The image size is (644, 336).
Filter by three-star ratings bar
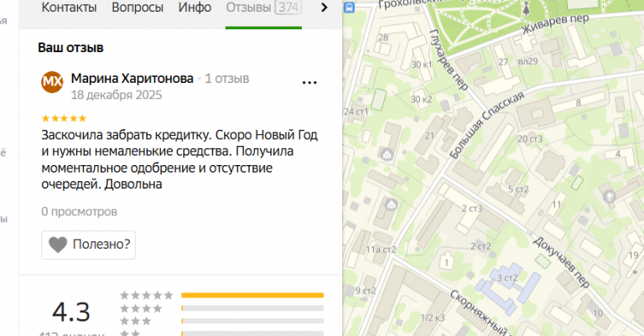pyautogui.click(x=252, y=321)
